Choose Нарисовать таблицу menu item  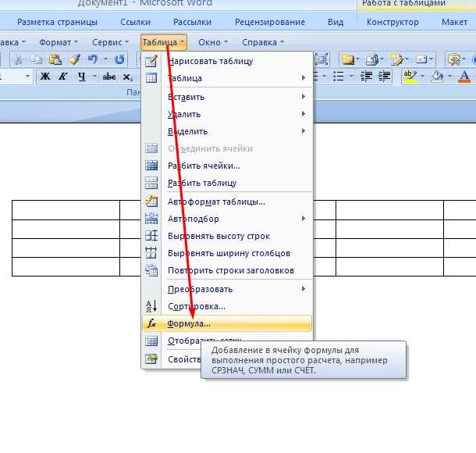coord(227,61)
